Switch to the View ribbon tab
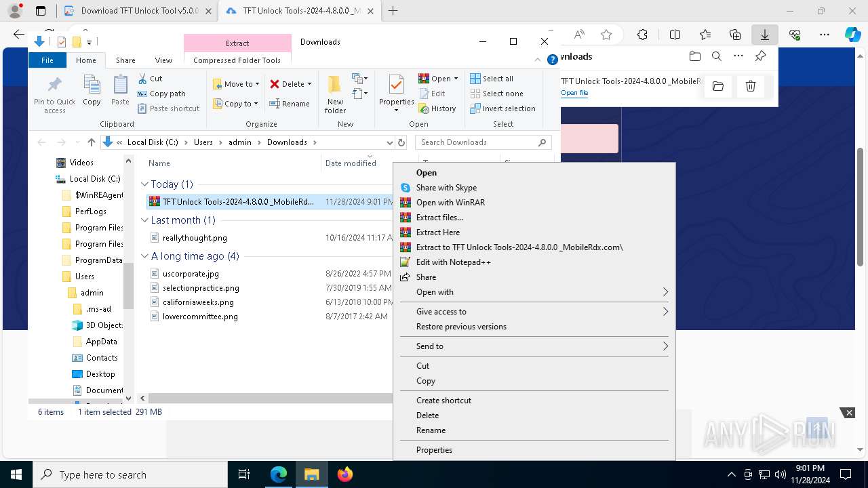Screen dimensions: 868x488 [x=163, y=60]
